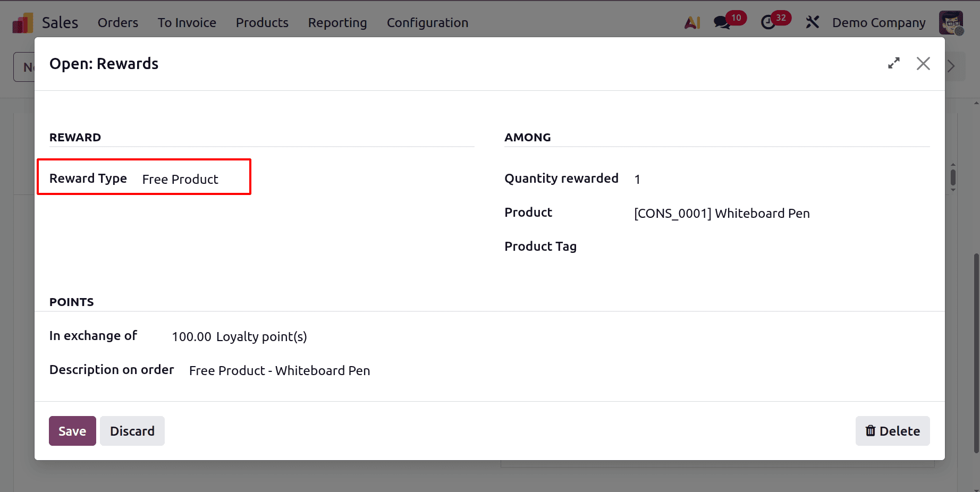Expand the Rewards dialog to fullscreen
This screenshot has height=492, width=980.
[x=894, y=63]
